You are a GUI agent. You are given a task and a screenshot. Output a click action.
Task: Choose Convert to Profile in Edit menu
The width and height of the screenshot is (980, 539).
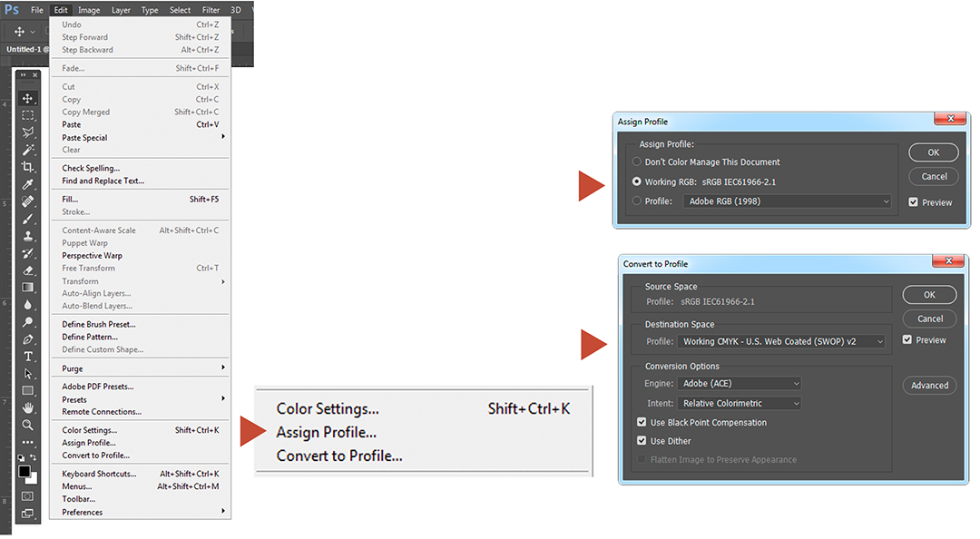click(x=95, y=456)
